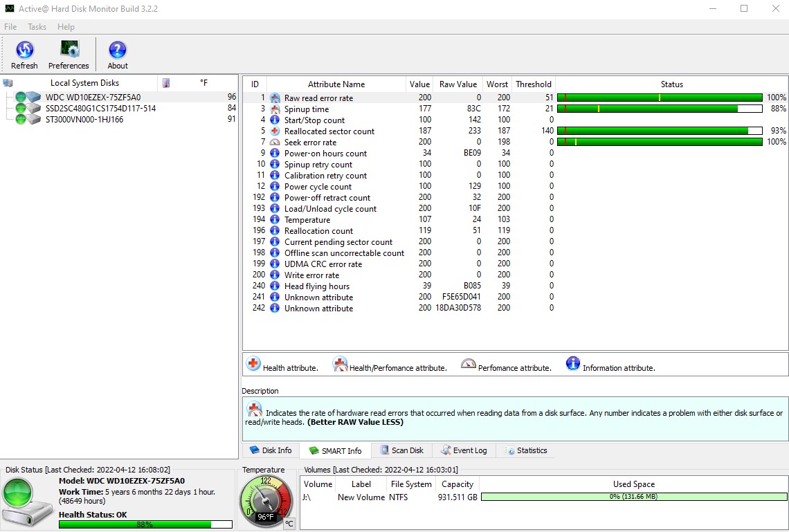
Task: Click the Spinup time attribute icon
Action: 275,109
